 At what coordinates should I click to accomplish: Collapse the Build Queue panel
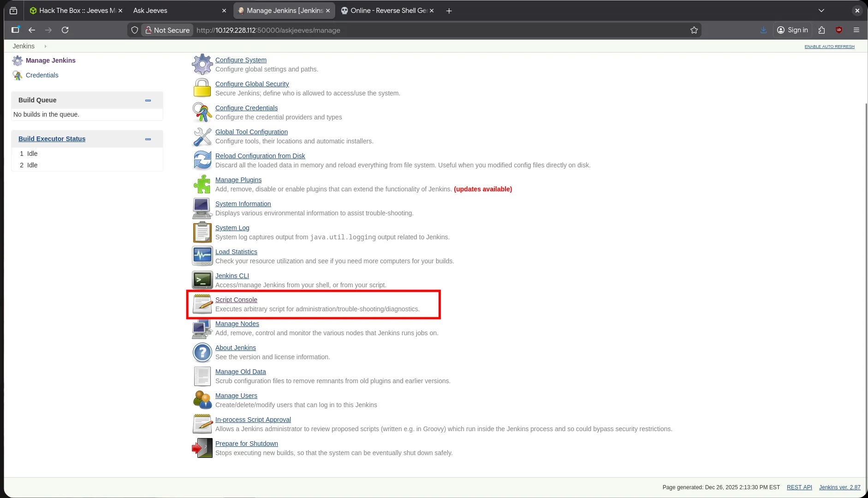(148, 100)
